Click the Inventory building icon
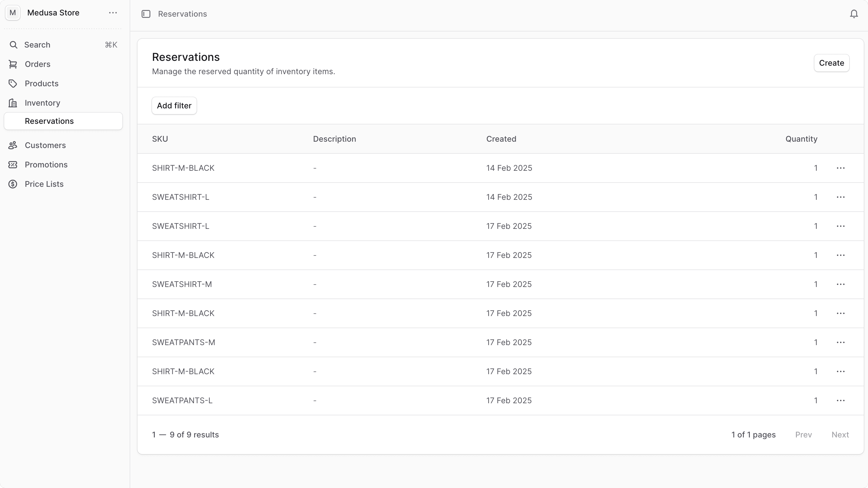This screenshot has height=488, width=868. click(x=13, y=103)
